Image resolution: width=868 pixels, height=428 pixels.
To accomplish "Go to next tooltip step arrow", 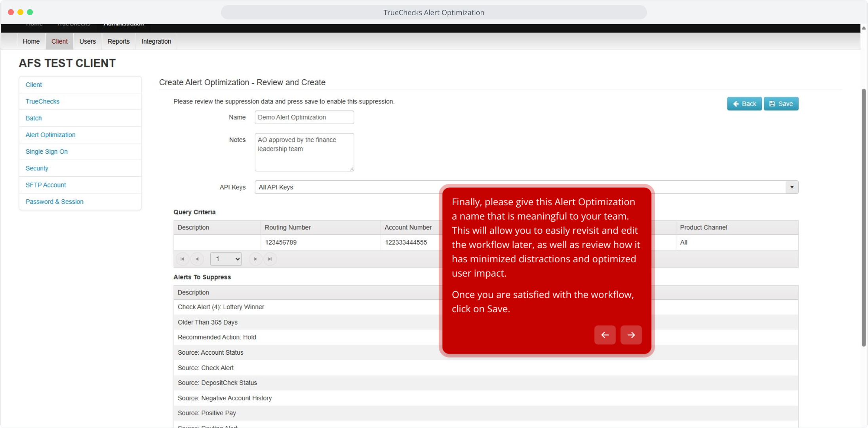I will (x=631, y=335).
